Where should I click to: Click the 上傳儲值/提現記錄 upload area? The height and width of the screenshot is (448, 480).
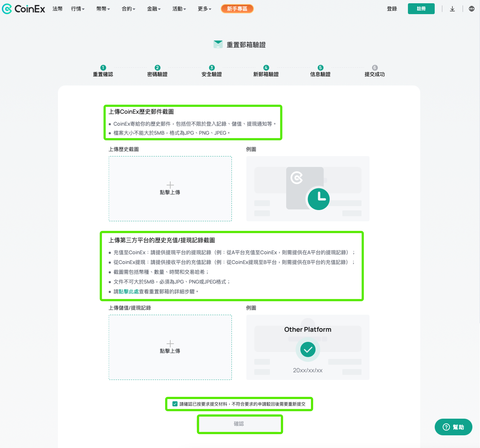(x=170, y=347)
